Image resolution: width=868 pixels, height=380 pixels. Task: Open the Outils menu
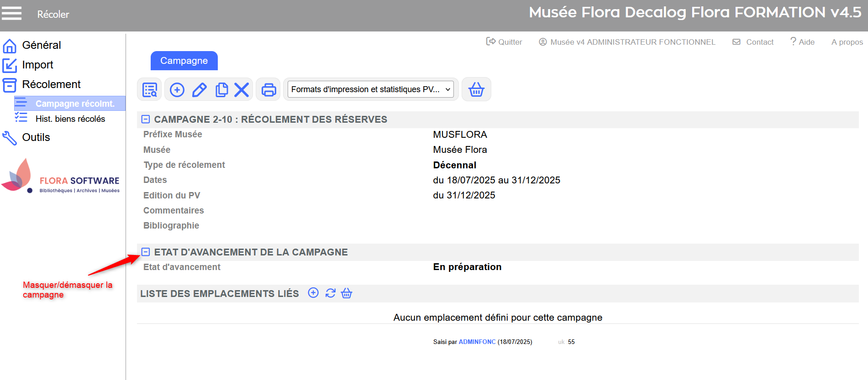[36, 137]
